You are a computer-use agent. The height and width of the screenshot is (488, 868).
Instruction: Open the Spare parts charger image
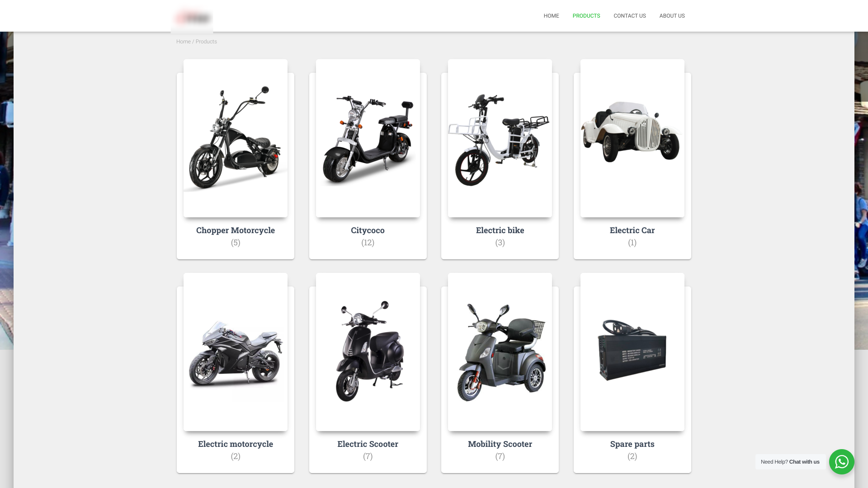click(632, 352)
